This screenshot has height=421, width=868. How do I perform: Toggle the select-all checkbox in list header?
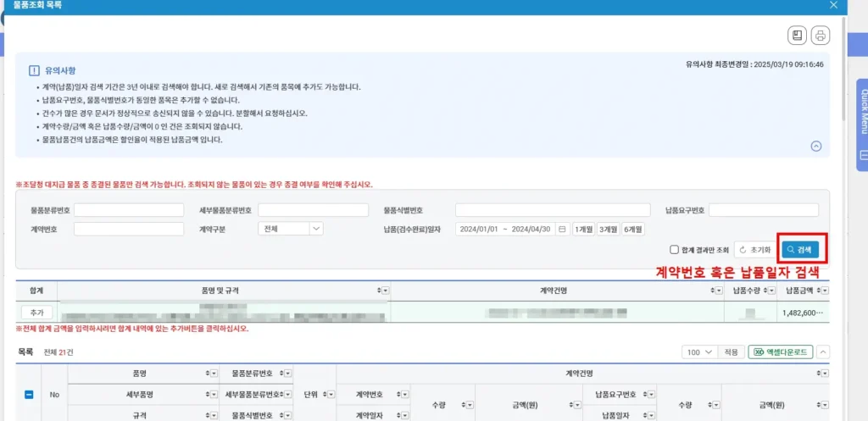point(29,395)
